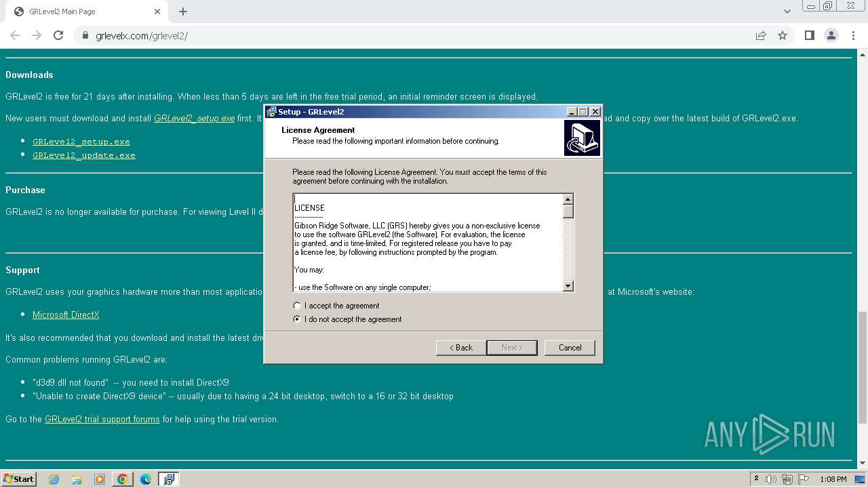Bookmark this page with the star icon
This screenshot has width=868, height=488.
point(783,35)
